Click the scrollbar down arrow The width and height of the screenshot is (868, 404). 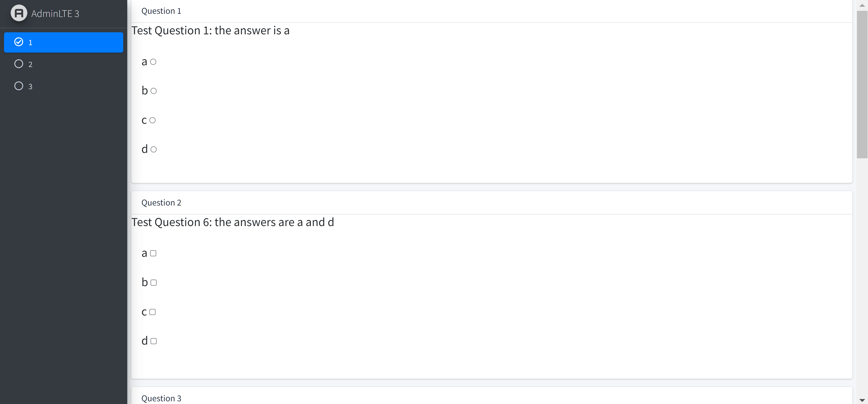pyautogui.click(x=862, y=400)
